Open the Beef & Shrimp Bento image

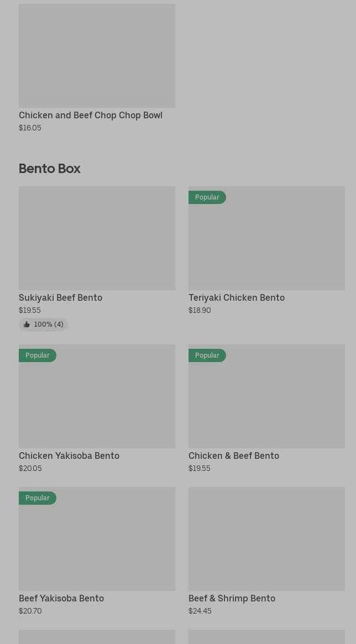[x=266, y=539]
